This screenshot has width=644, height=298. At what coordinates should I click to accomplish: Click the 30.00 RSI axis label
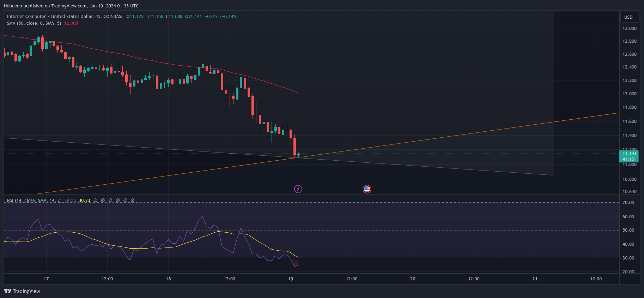point(628,258)
